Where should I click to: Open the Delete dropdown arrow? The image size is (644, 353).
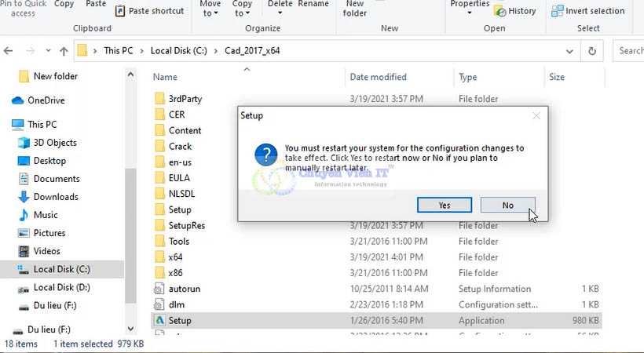pyautogui.click(x=280, y=13)
